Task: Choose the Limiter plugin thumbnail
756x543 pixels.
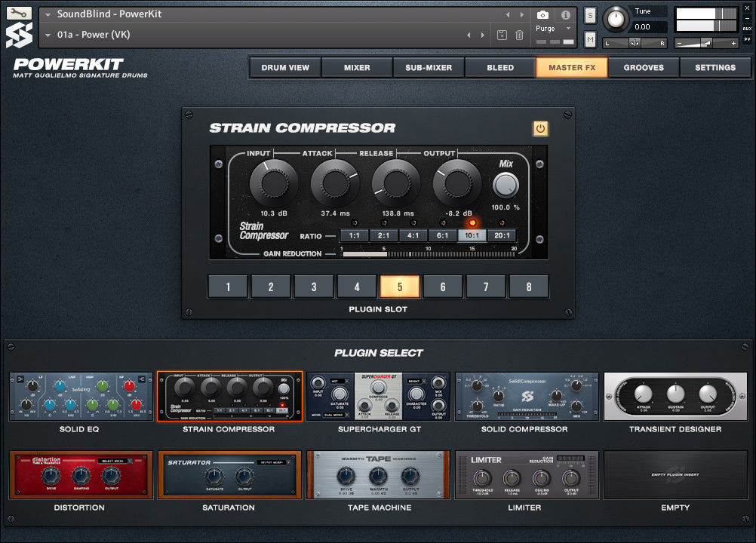Action: 527,475
